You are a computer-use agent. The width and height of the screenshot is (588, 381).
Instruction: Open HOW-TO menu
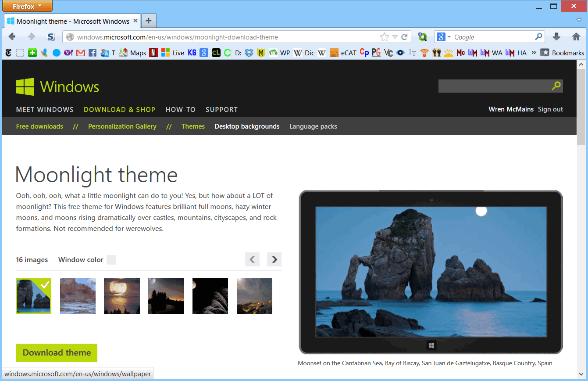pyautogui.click(x=181, y=110)
